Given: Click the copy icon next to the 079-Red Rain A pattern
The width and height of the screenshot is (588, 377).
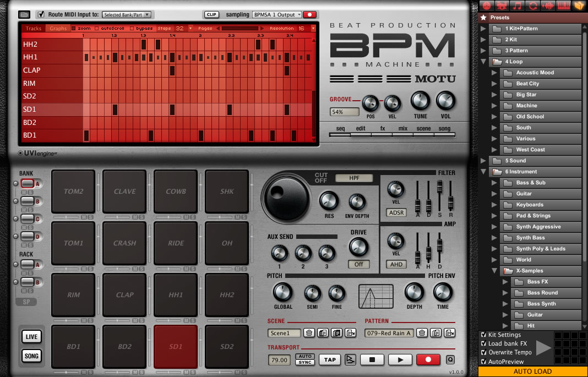Looking at the screenshot, I should coord(435,332).
